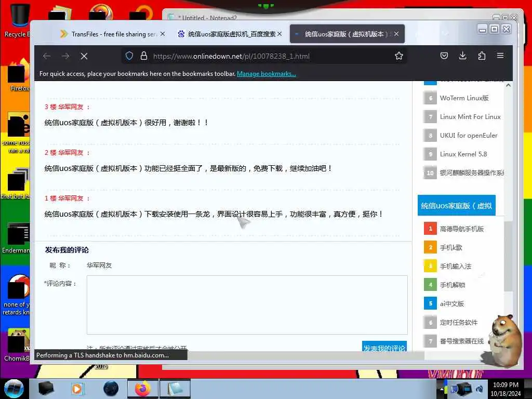This screenshot has height=399, width=532.
Task: Open 定时任务软件 link
Action: click(x=458, y=322)
